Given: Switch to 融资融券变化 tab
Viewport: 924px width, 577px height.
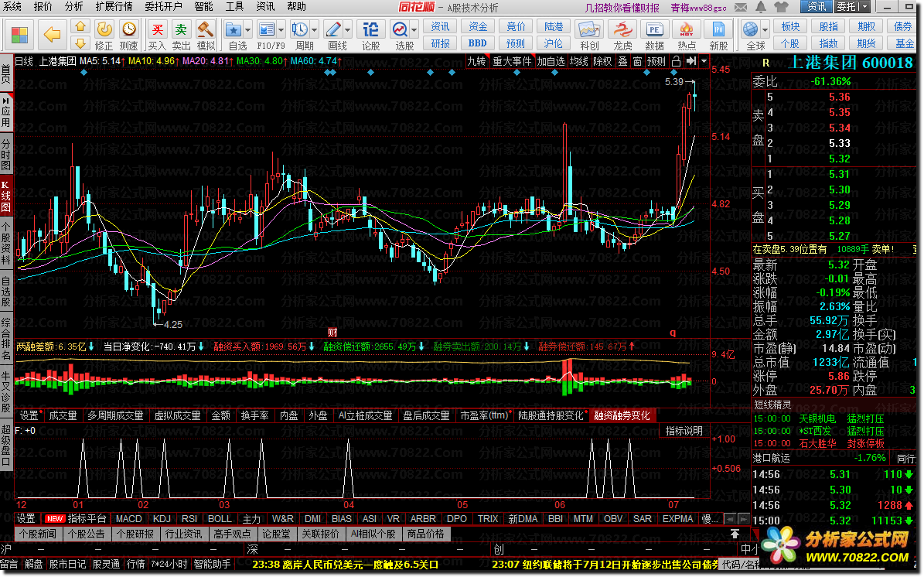Looking at the screenshot, I should (x=622, y=415).
